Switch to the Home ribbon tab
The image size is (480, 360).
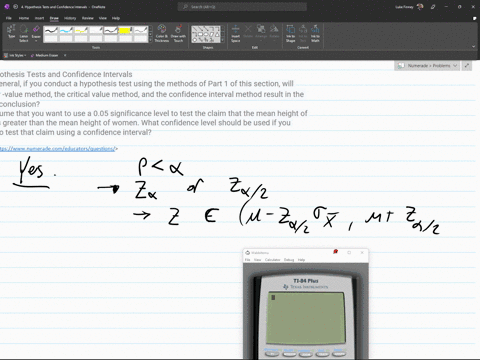click(24, 18)
